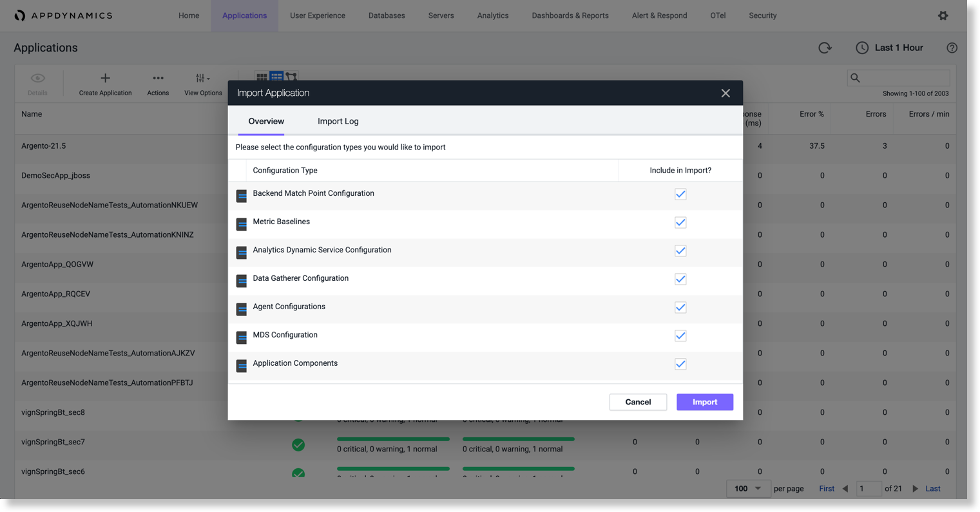Click the MDS Configuration row icon
This screenshot has height=512, width=980.
[x=242, y=337]
